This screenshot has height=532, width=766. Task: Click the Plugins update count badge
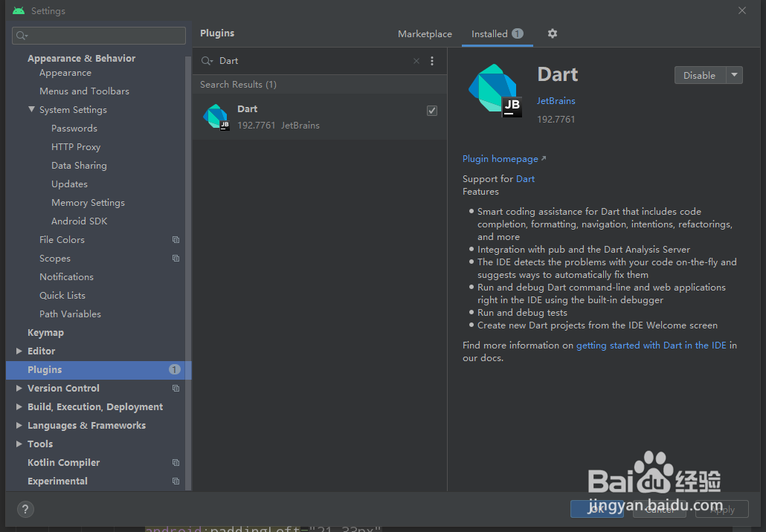(x=175, y=369)
